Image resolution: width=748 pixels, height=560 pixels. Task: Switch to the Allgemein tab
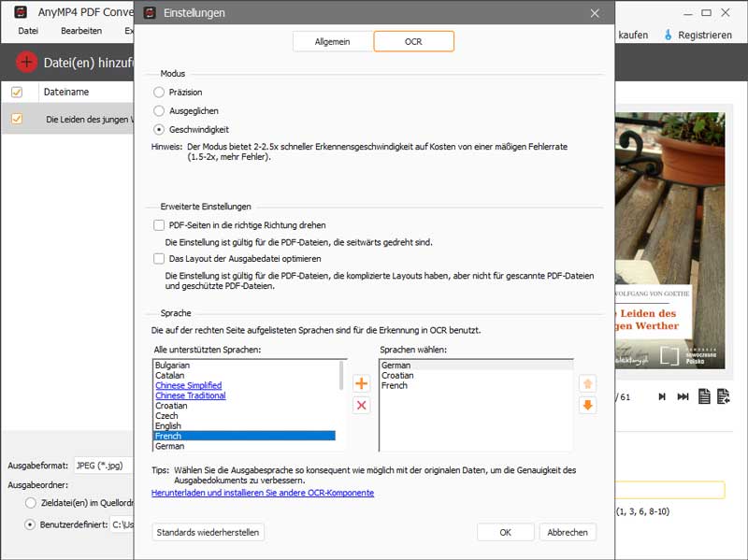[x=333, y=41]
